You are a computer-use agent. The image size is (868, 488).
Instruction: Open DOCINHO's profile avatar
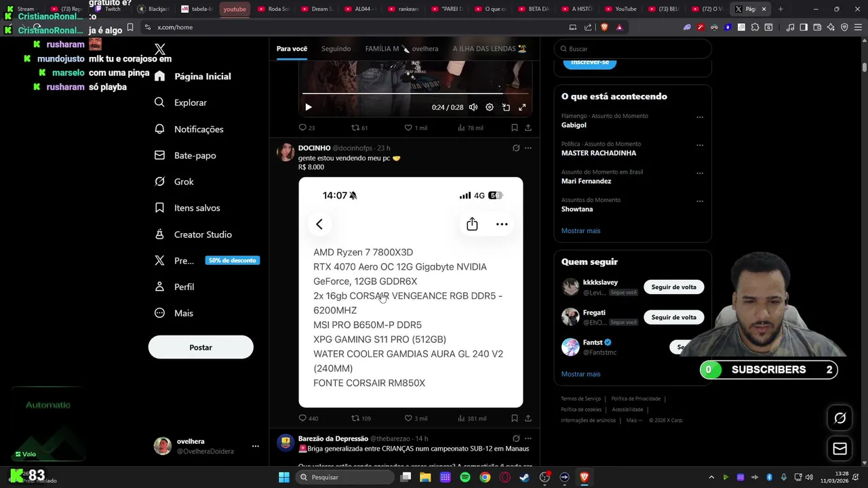point(285,152)
